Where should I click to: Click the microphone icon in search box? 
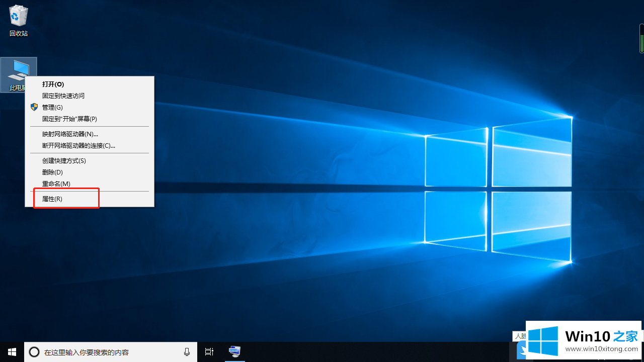point(187,352)
